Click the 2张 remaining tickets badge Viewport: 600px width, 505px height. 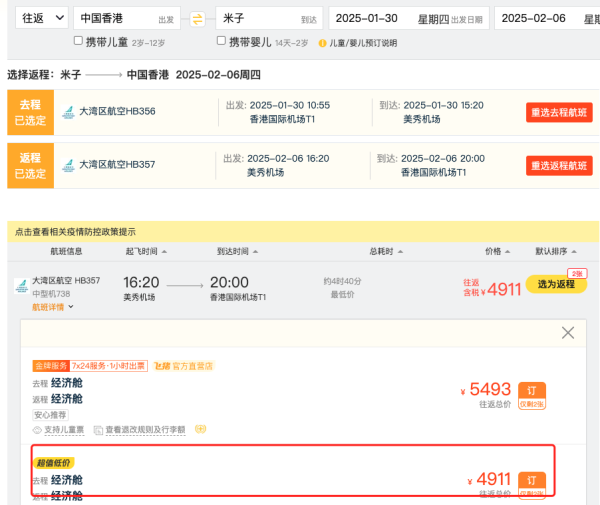577,274
